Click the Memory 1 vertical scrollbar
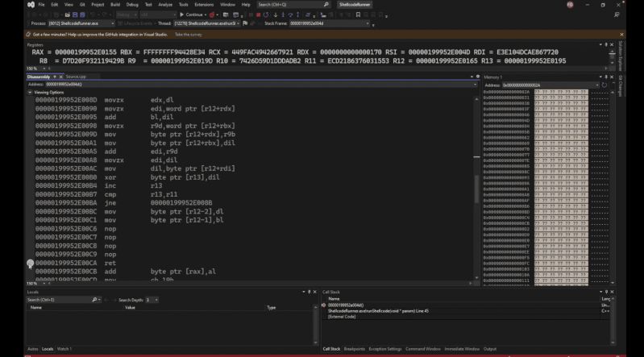 (613, 187)
